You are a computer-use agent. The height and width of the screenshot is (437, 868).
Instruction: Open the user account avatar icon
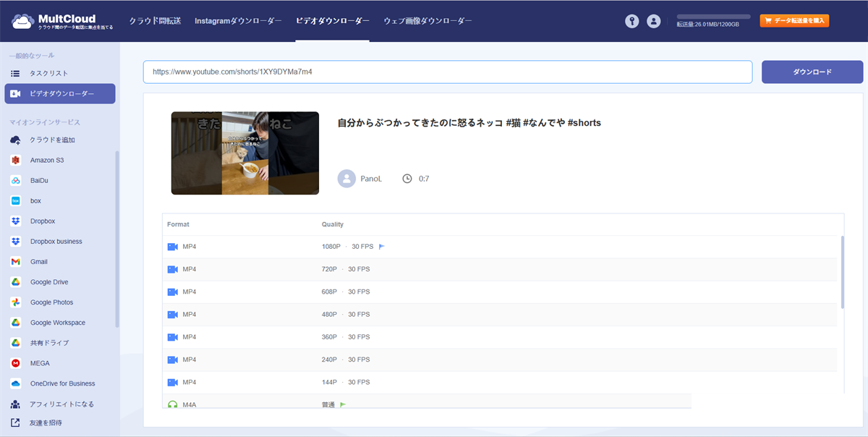click(x=654, y=21)
